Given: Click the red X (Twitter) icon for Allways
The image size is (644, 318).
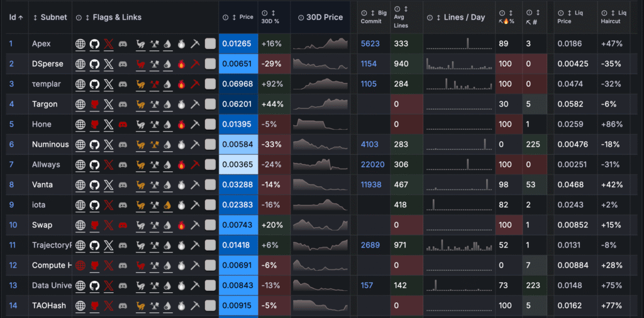Looking at the screenshot, I should click(109, 164).
